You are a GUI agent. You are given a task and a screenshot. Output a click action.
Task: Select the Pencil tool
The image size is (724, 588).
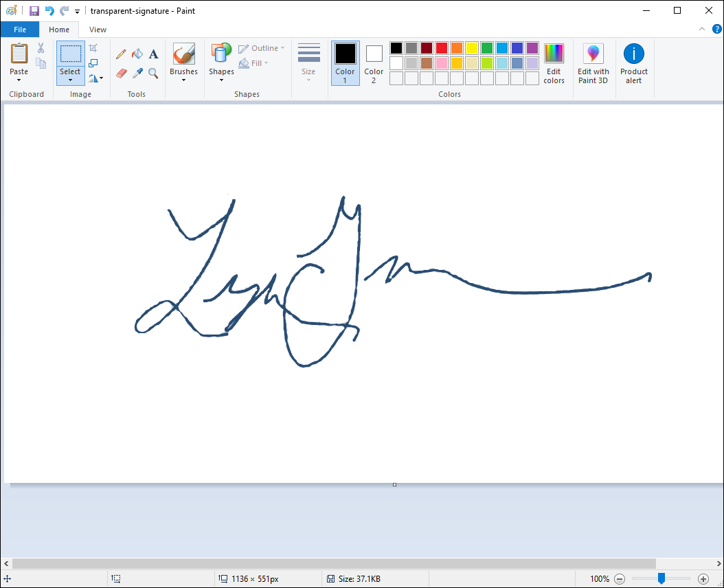(x=121, y=54)
